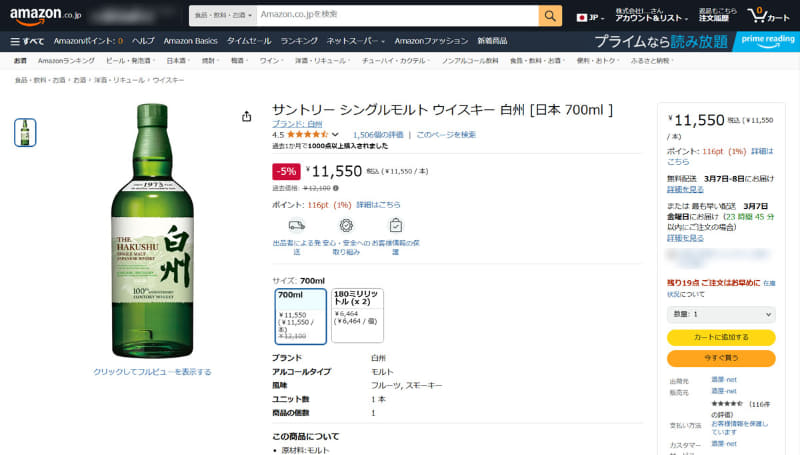This screenshot has height=455, width=800.
Task: Click the delivery truck icon
Action: tap(296, 225)
